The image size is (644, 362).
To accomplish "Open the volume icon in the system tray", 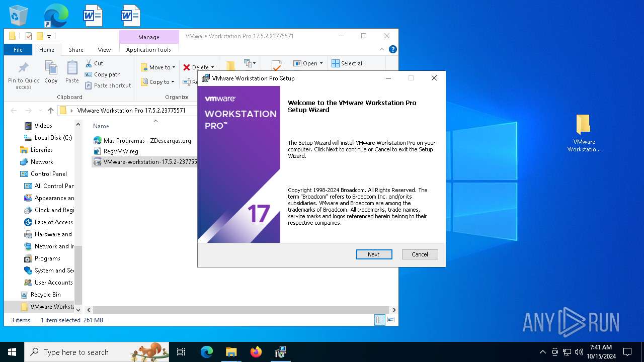I will click(x=579, y=352).
